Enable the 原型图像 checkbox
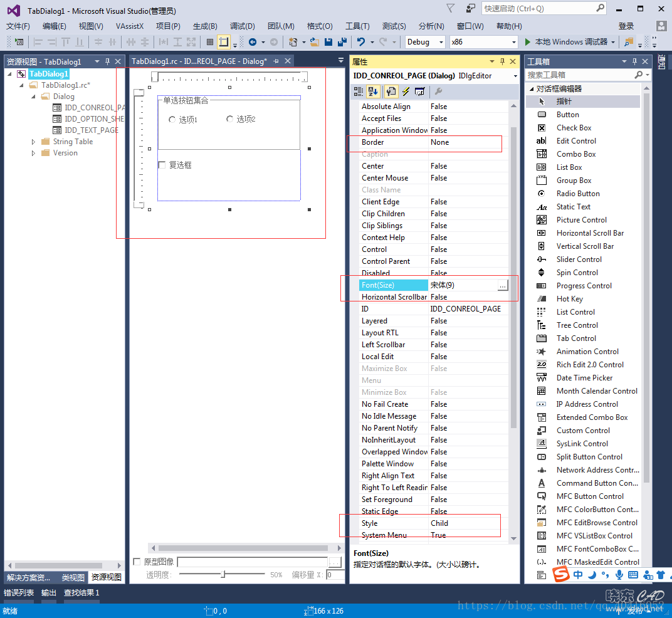Image resolution: width=672 pixels, height=618 pixels. tap(137, 562)
